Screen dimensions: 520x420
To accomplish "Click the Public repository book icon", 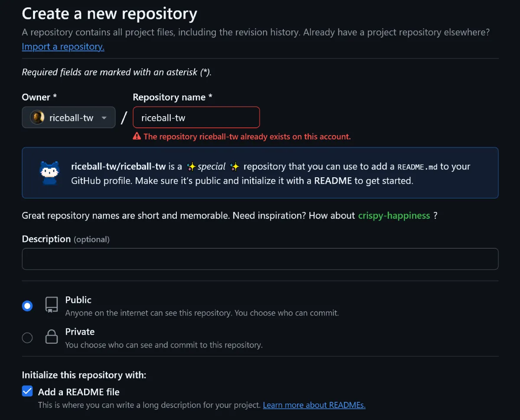I will point(52,305).
